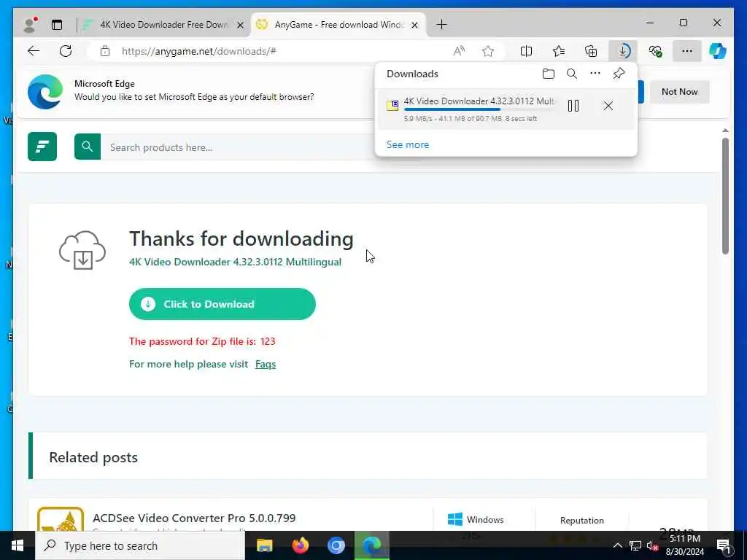Open split screen view icon

(527, 51)
